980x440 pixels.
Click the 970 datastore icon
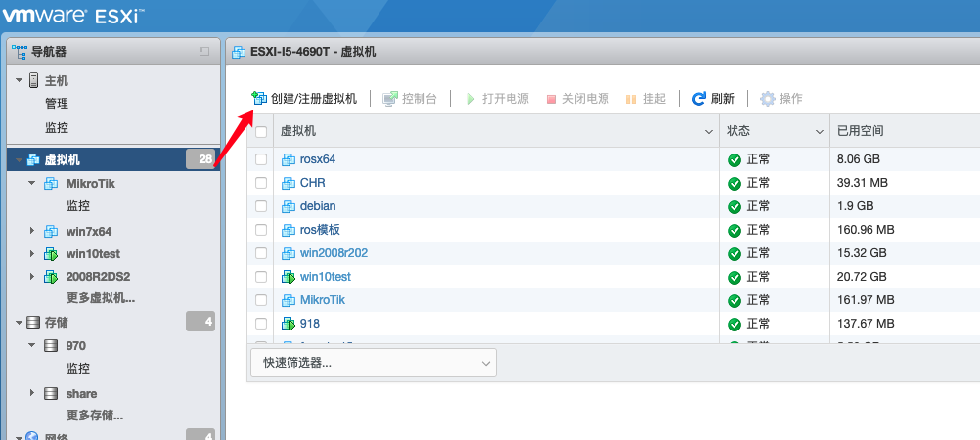pyautogui.click(x=51, y=345)
